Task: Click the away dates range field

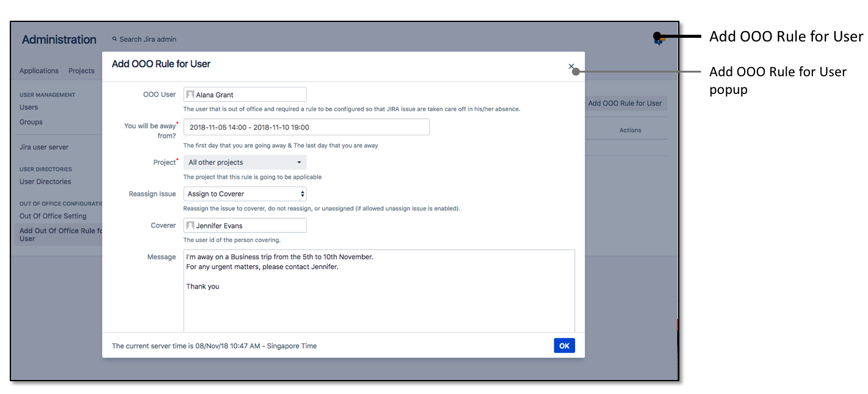Action: pyautogui.click(x=306, y=127)
